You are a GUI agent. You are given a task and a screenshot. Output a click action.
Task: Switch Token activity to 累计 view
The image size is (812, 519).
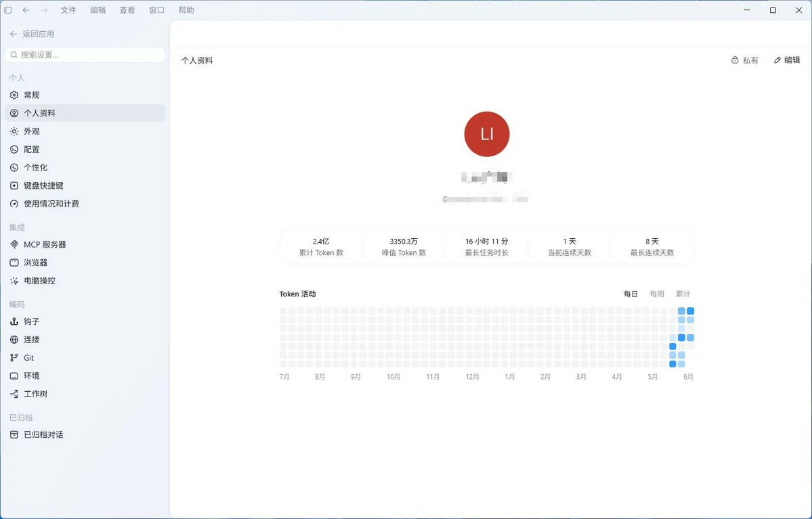(683, 294)
